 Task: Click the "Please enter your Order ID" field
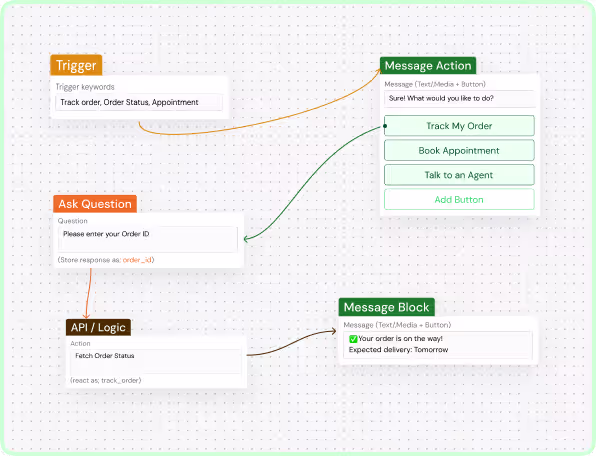click(148, 239)
